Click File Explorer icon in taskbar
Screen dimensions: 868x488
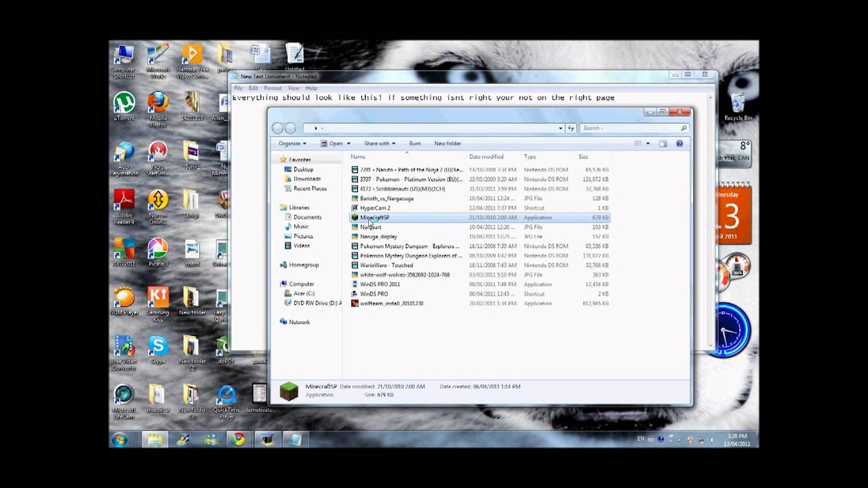[x=155, y=440]
